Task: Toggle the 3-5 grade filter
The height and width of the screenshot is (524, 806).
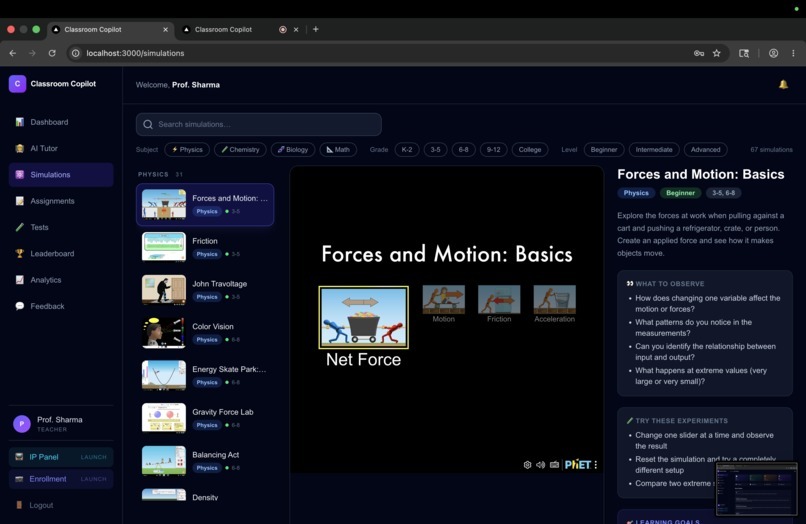Action: tap(435, 150)
